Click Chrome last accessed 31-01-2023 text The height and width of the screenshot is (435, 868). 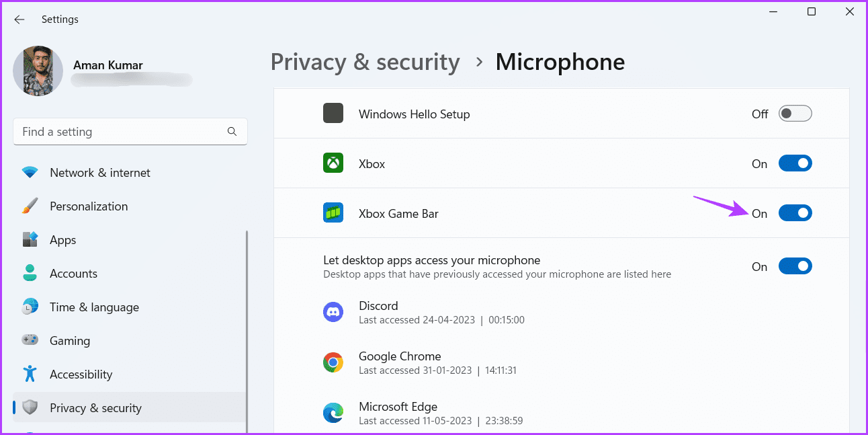[x=437, y=370]
